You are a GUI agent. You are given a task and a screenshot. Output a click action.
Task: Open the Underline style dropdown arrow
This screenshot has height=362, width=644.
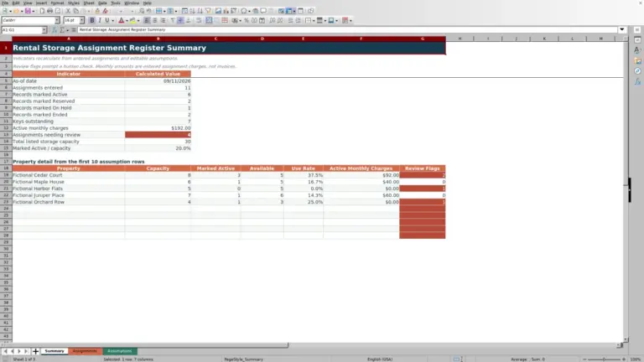(x=112, y=20)
